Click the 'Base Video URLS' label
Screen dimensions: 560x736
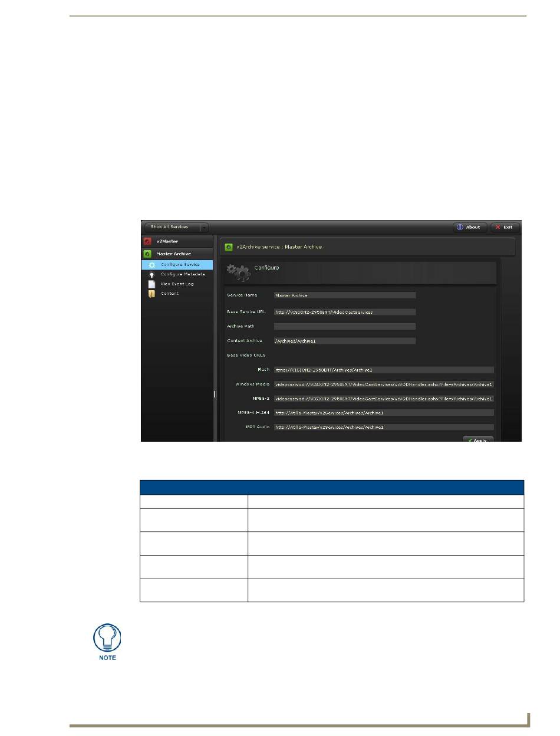[246, 355]
